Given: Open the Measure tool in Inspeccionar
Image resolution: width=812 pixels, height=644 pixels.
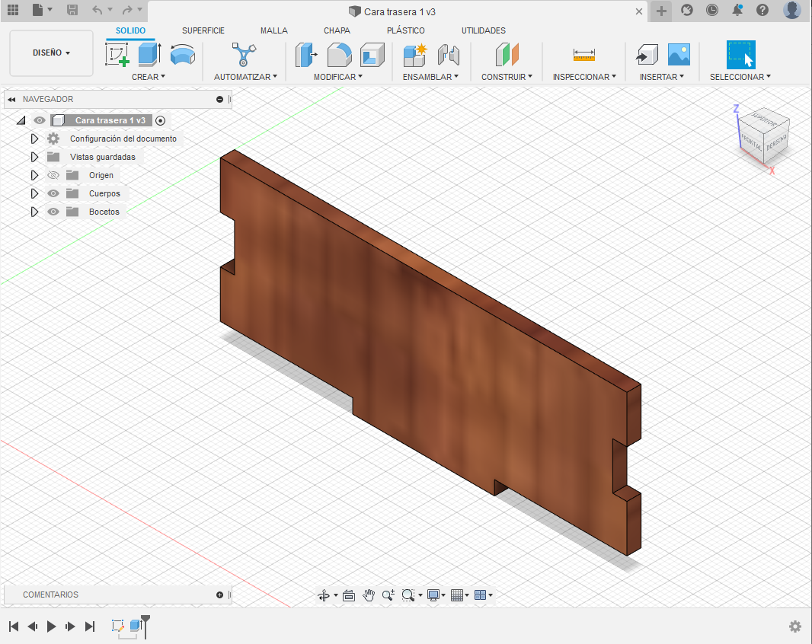Looking at the screenshot, I should [x=584, y=55].
